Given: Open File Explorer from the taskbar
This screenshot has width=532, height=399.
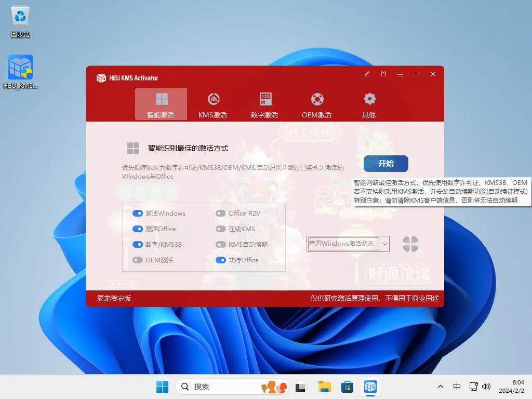Looking at the screenshot, I should (x=324, y=387).
